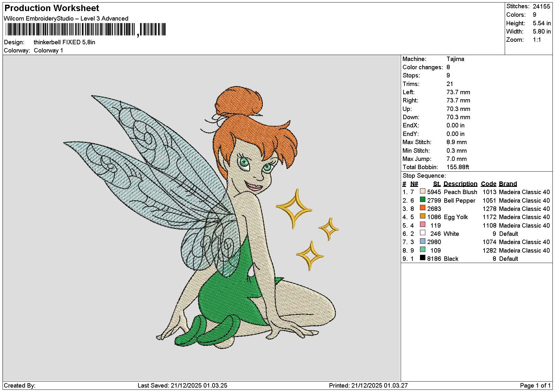The image size is (555, 392).
Task: Click the Total Bobbin value "155.88ft"
Action: (x=458, y=167)
